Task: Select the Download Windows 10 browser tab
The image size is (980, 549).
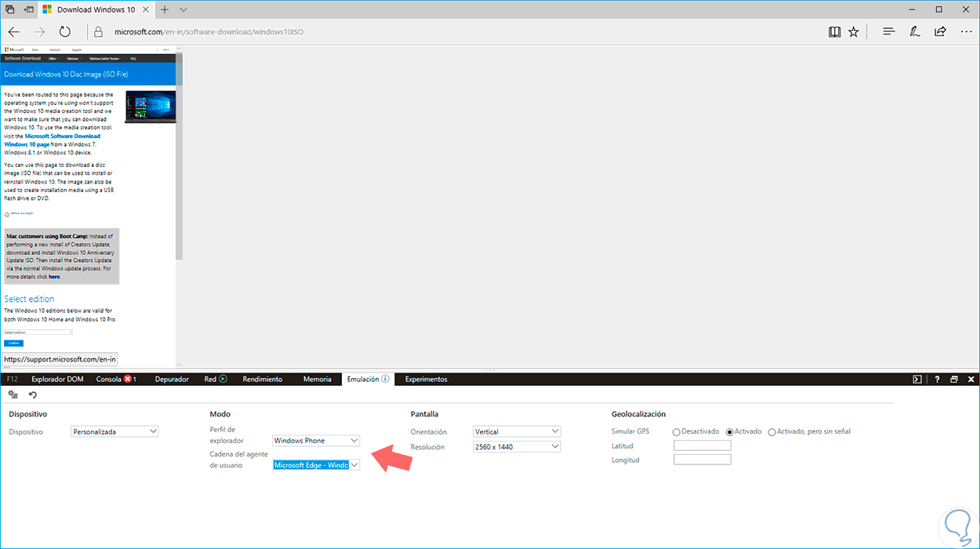Action: click(x=98, y=9)
